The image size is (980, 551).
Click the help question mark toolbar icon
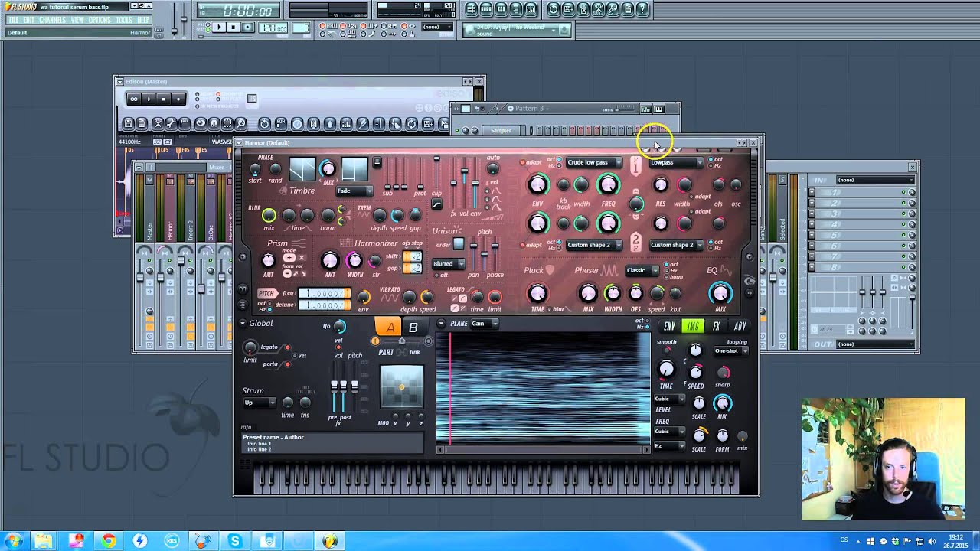(x=642, y=9)
